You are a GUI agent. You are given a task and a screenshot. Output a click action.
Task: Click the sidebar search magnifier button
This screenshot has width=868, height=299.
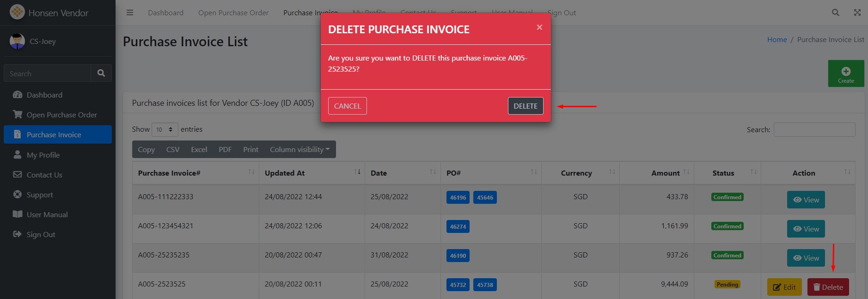pyautogui.click(x=101, y=73)
